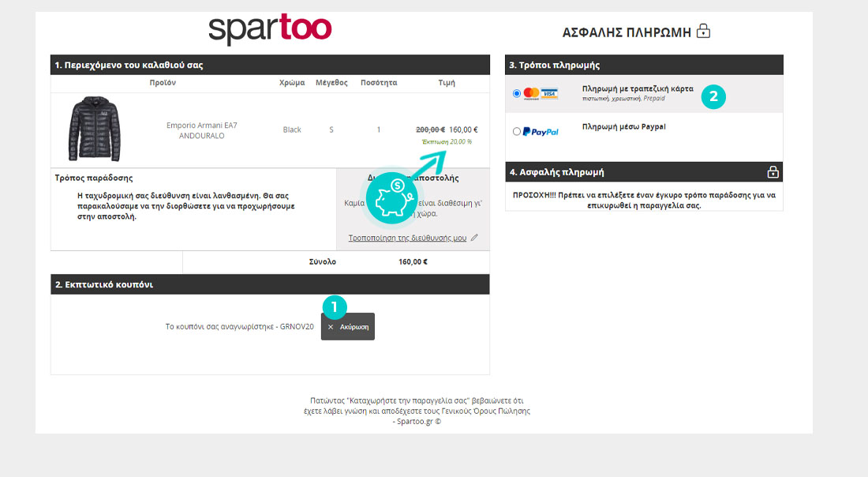Click the Προϊόν column header
This screenshot has width=868, height=477.
(163, 83)
